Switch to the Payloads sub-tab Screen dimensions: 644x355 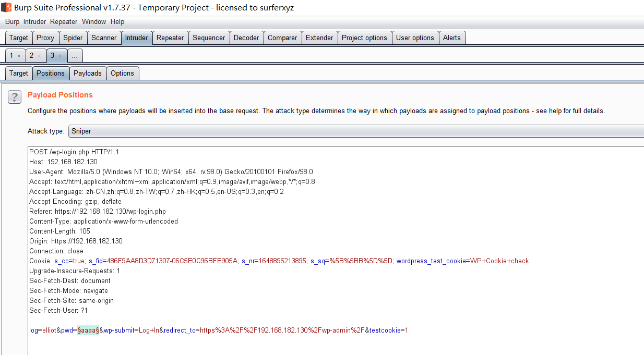[x=88, y=73]
